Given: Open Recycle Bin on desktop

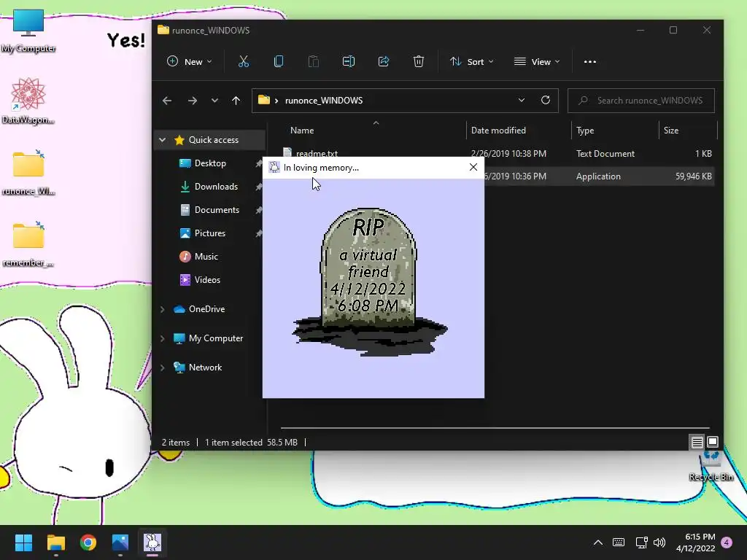Looking at the screenshot, I should click(711, 467).
